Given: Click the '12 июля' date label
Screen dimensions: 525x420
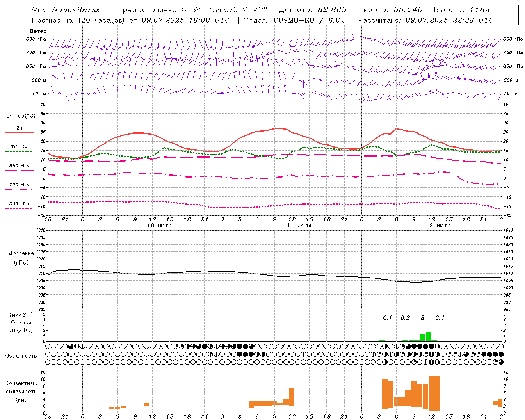Looking at the screenshot, I should coord(438,225).
